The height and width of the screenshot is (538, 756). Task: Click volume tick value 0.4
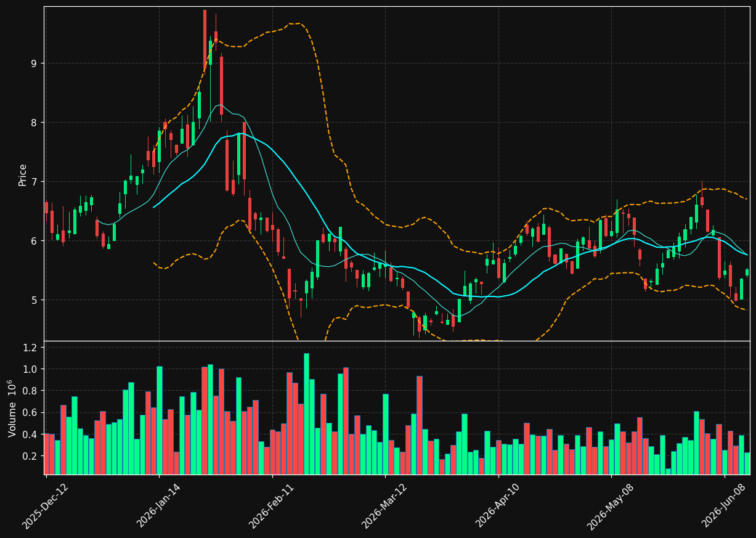31,434
